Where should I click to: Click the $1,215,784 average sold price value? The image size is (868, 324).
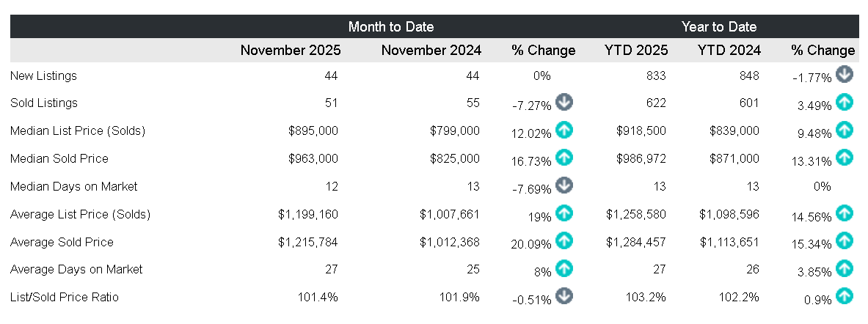tap(309, 242)
